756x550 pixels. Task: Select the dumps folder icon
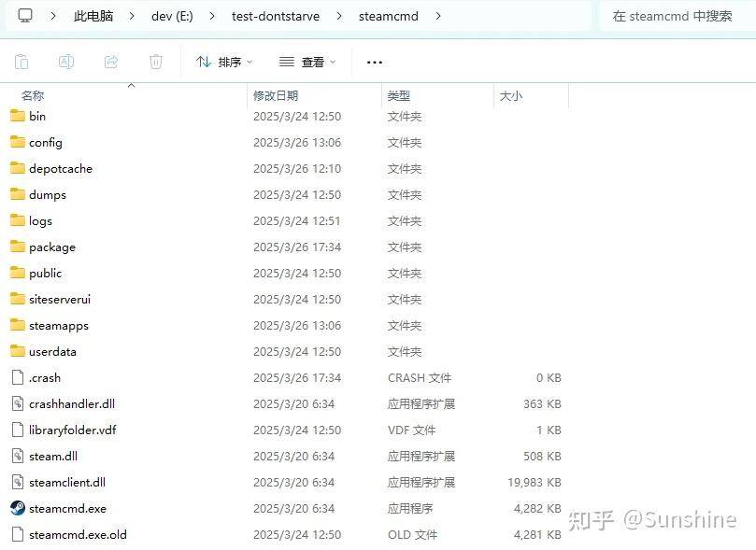[x=18, y=194]
